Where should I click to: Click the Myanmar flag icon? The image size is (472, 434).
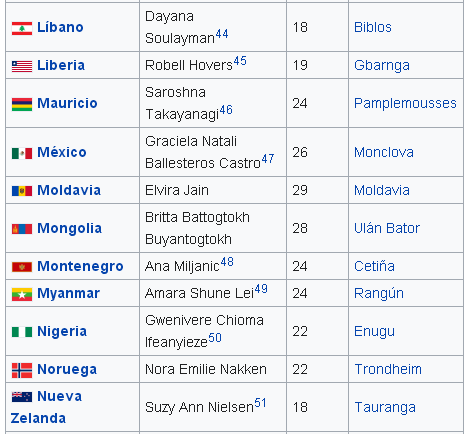[22, 294]
